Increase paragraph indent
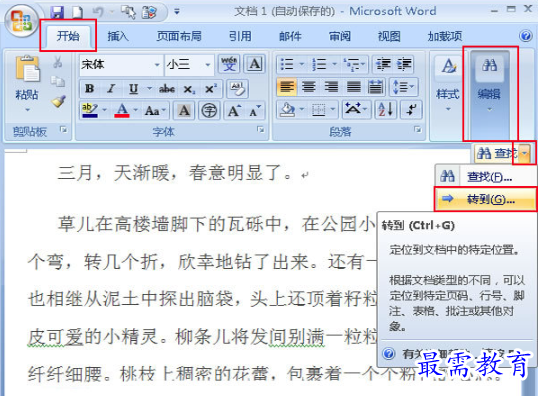539x396 pixels. 404,64
